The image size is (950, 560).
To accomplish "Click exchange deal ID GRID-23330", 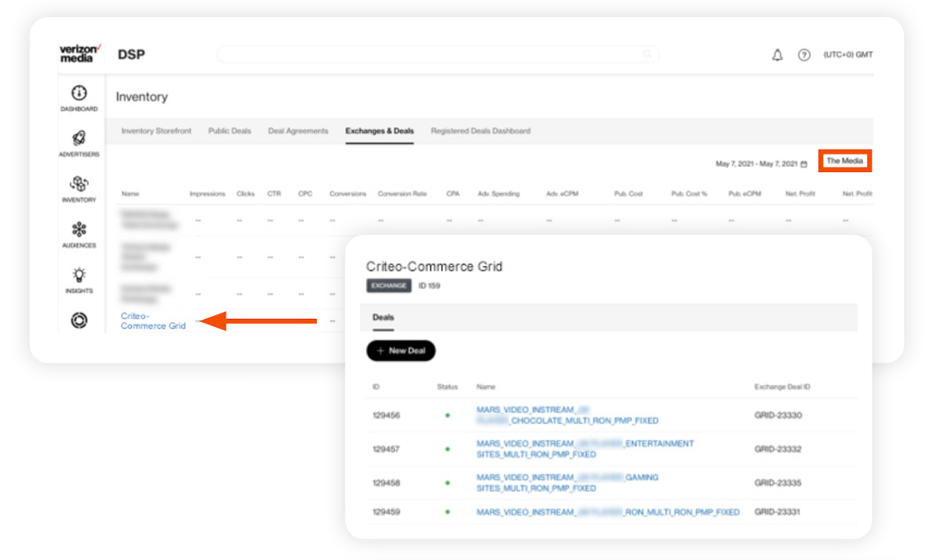I will (778, 415).
